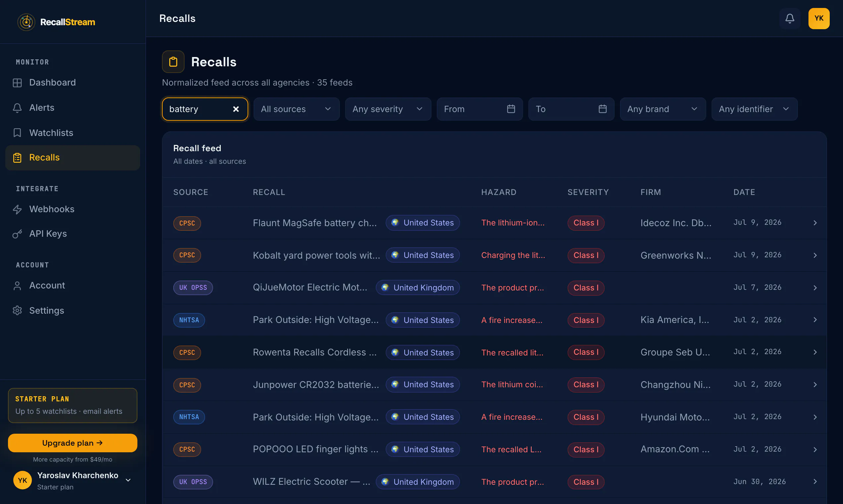Click the To date field

[571, 109]
